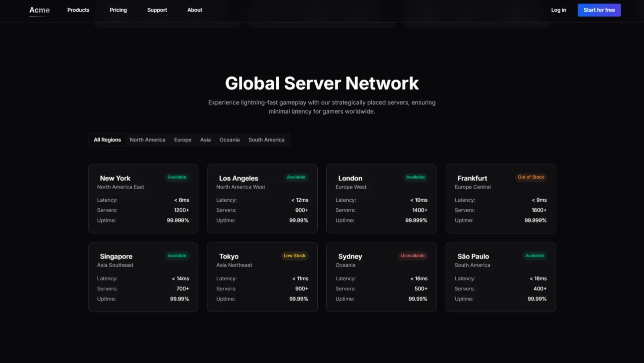Select the All Regions filter

point(107,139)
